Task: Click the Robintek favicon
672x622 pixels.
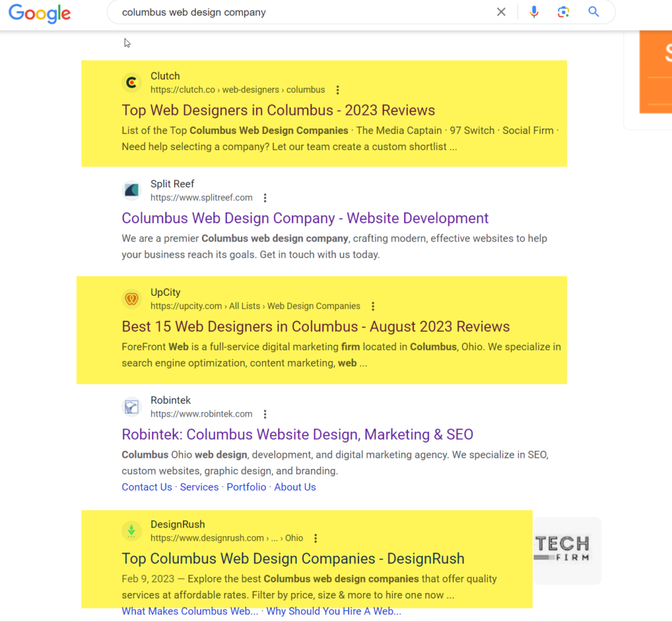Action: click(x=131, y=407)
